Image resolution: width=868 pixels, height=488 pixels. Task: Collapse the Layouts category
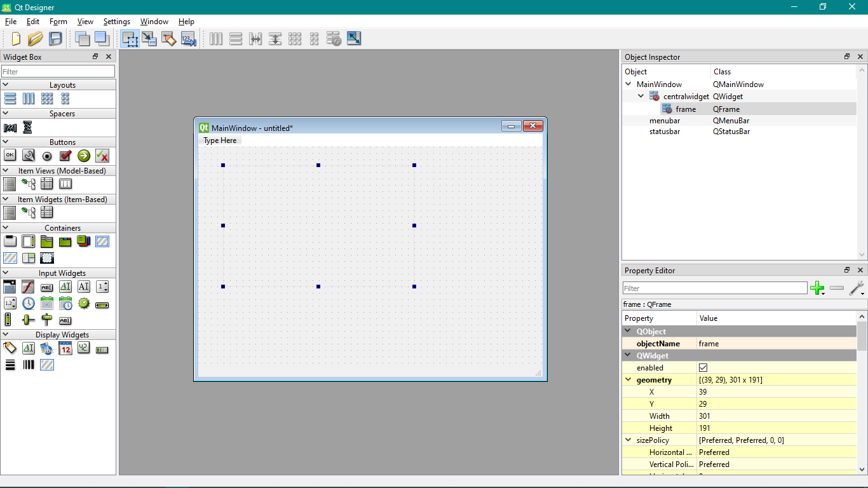tap(6, 85)
